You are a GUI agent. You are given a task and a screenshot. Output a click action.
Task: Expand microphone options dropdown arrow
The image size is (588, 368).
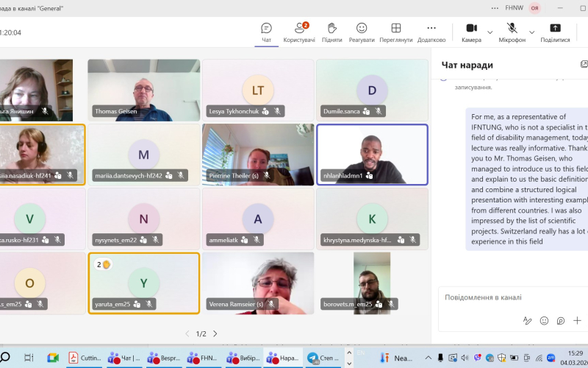(531, 32)
